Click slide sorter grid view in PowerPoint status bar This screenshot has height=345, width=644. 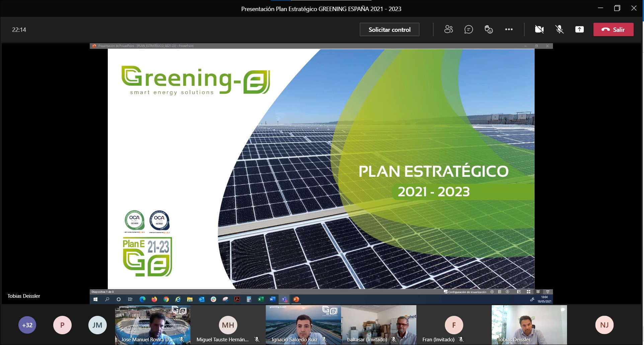coord(529,292)
